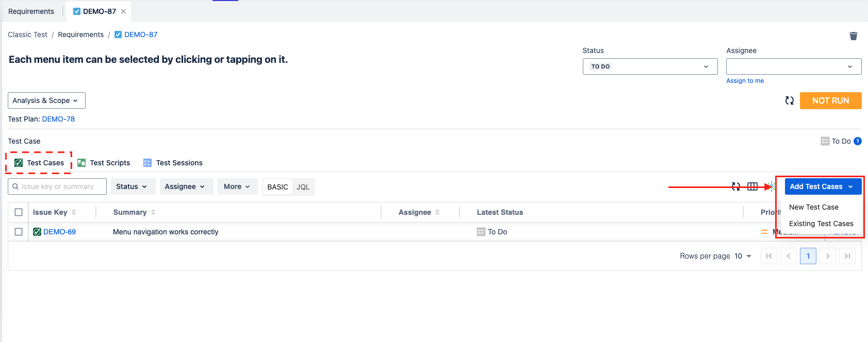This screenshot has width=868, height=342.
Task: Go to next page arrow
Action: [827, 256]
